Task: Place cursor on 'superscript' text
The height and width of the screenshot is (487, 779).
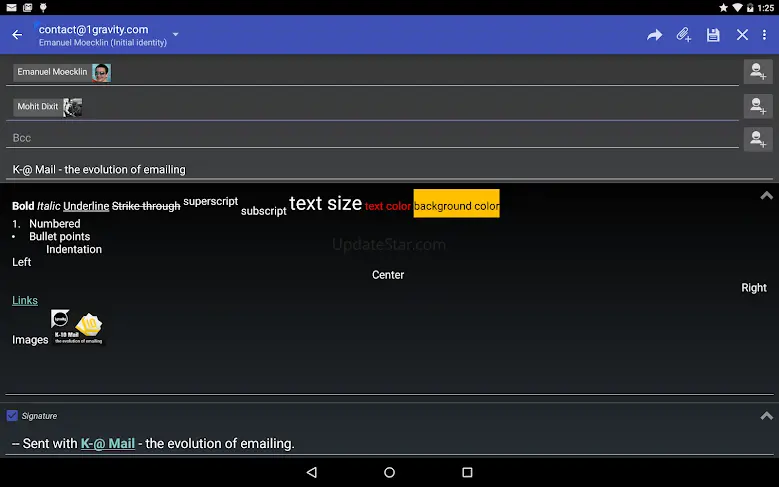Action: tap(211, 201)
